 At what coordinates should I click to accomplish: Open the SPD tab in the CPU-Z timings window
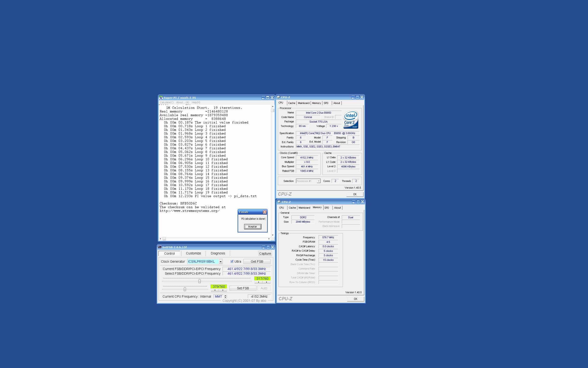point(327,208)
